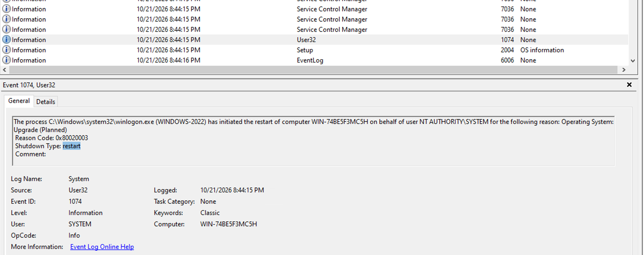Open the Event Log Online Help link
This screenshot has width=644, height=255.
[102, 247]
